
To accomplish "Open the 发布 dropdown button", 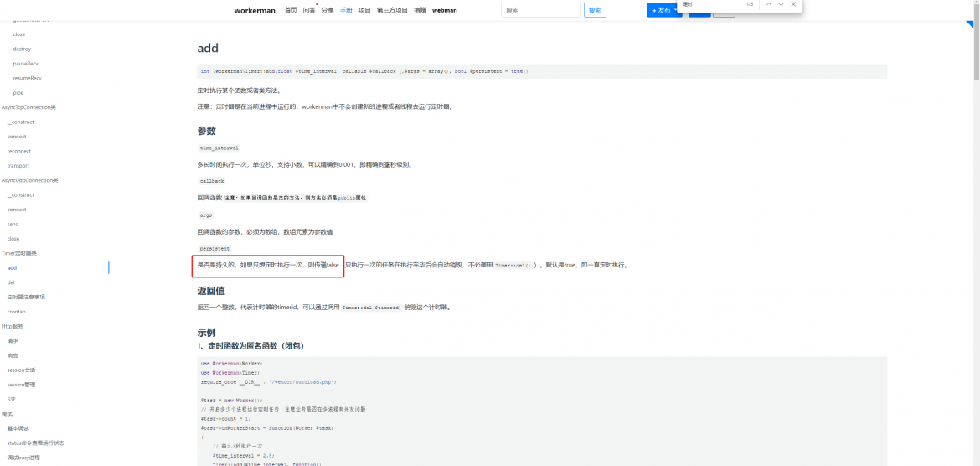I will click(x=663, y=10).
